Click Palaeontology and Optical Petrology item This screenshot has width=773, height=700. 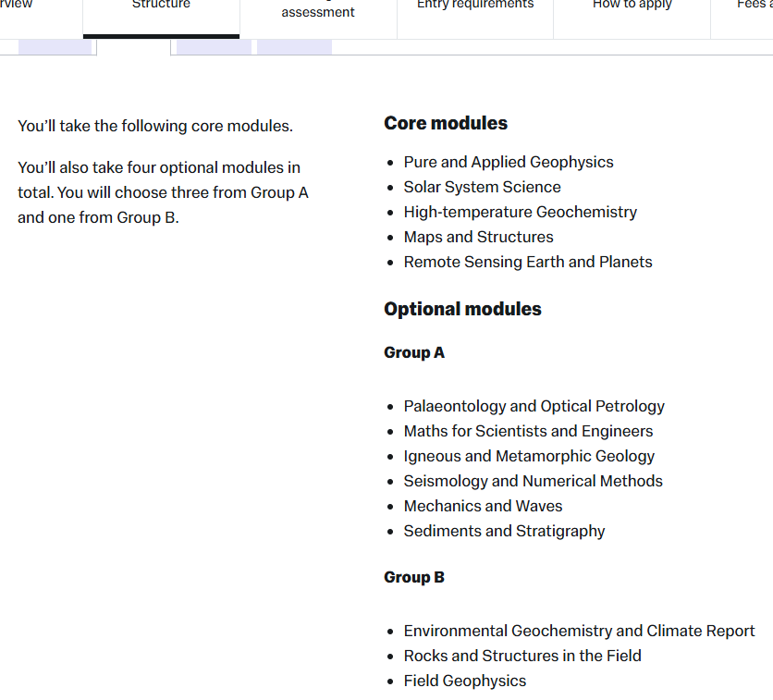tap(534, 406)
